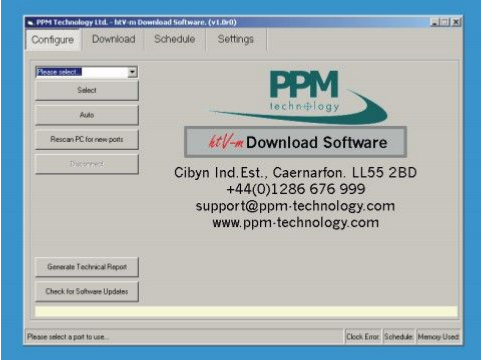Maximize the window from the title bar
Screen dimensions: 481x361
(445, 22)
